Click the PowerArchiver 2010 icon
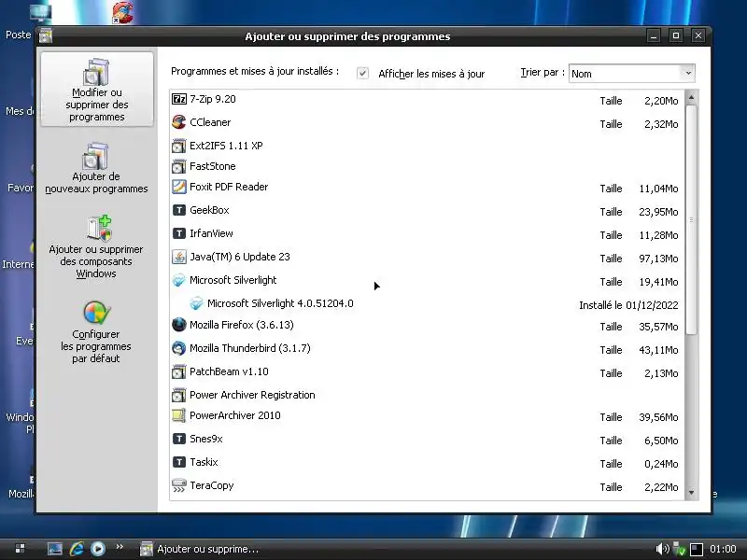This screenshot has height=560, width=747. pyautogui.click(x=178, y=415)
